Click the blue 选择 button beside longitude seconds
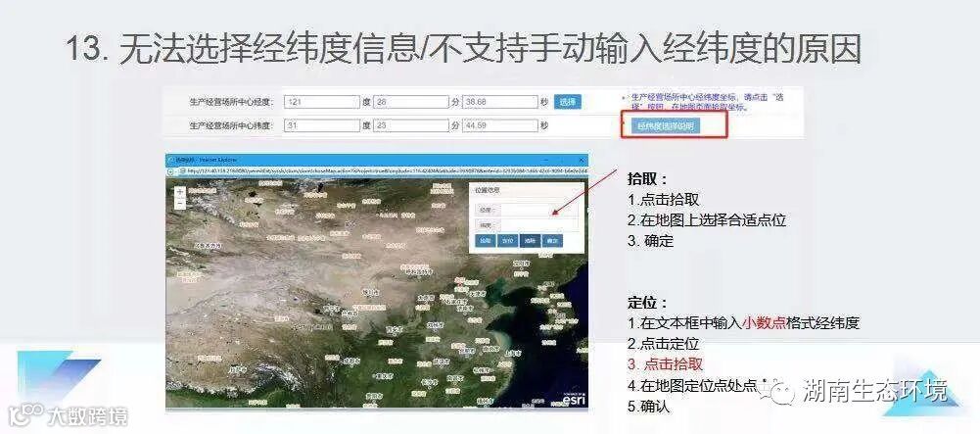980x434 pixels. point(567,102)
